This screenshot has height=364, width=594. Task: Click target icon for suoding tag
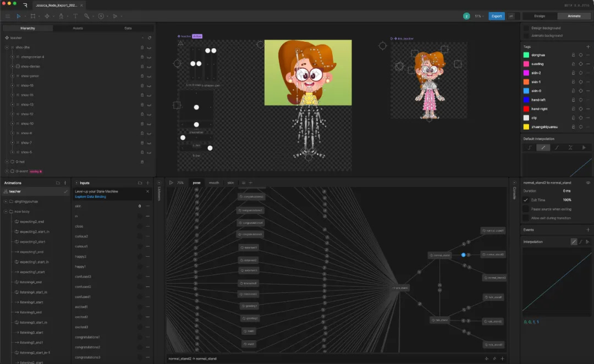click(x=580, y=64)
